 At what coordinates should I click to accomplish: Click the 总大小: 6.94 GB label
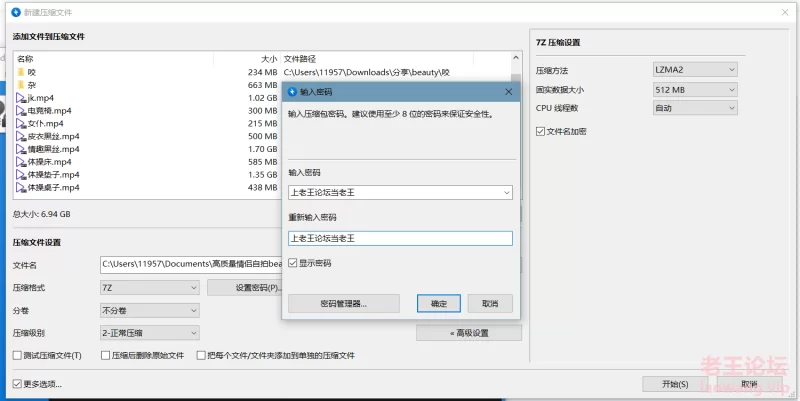[42, 214]
